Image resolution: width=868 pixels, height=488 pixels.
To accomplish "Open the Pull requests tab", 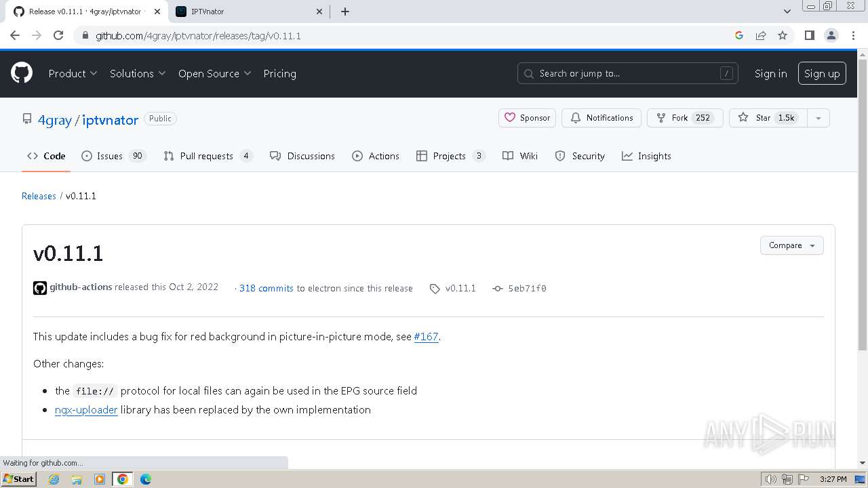I will 208,156.
